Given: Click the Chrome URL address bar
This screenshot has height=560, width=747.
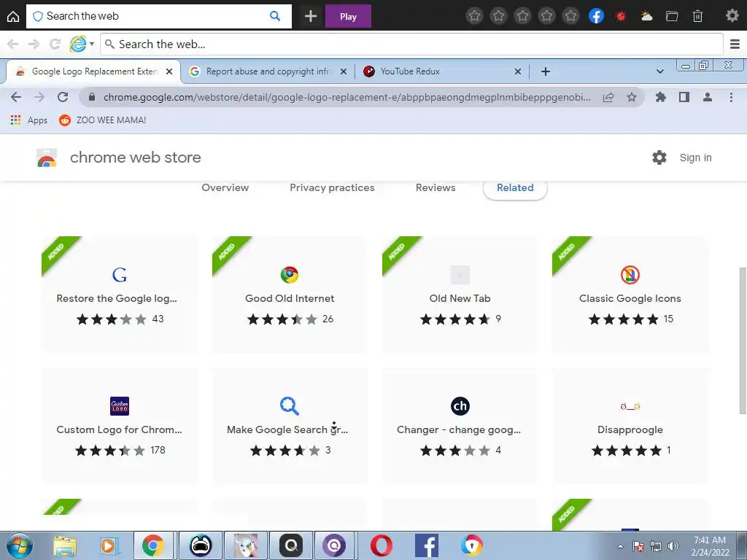Looking at the screenshot, I should click(x=347, y=97).
